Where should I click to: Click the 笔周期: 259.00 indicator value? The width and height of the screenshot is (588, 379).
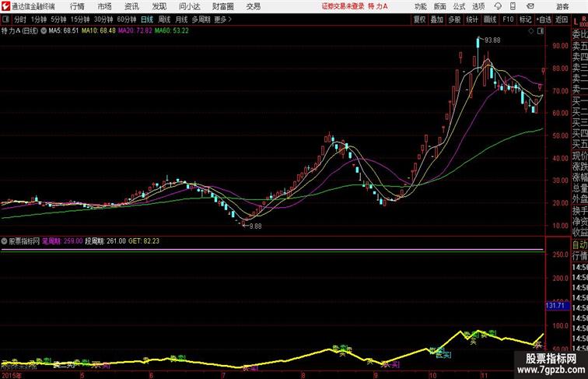pos(62,241)
